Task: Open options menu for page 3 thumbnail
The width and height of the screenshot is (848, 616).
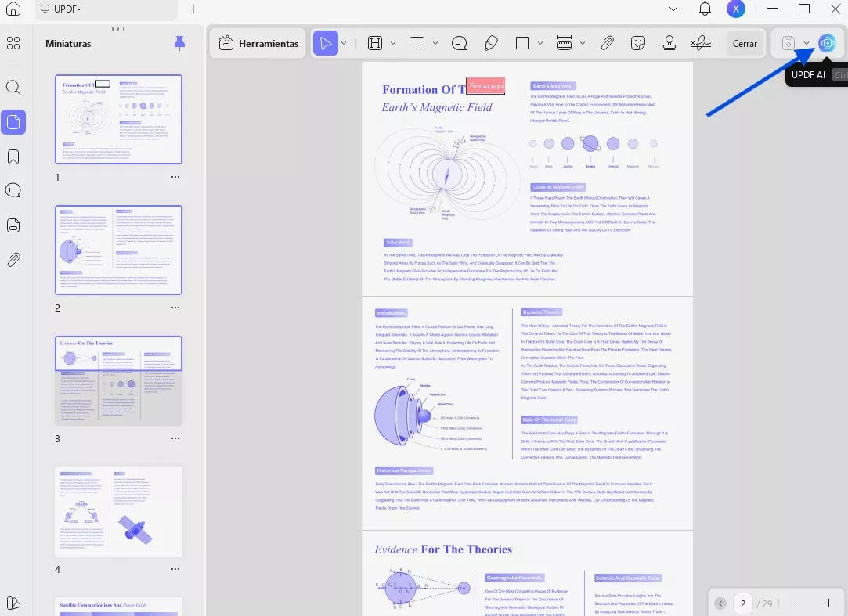Action: tap(175, 438)
